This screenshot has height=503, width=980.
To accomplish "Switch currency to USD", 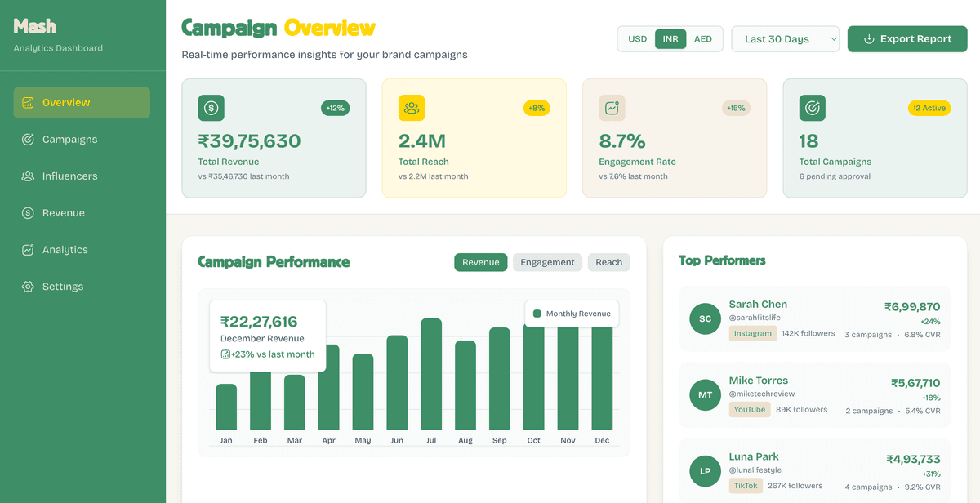I will point(637,39).
